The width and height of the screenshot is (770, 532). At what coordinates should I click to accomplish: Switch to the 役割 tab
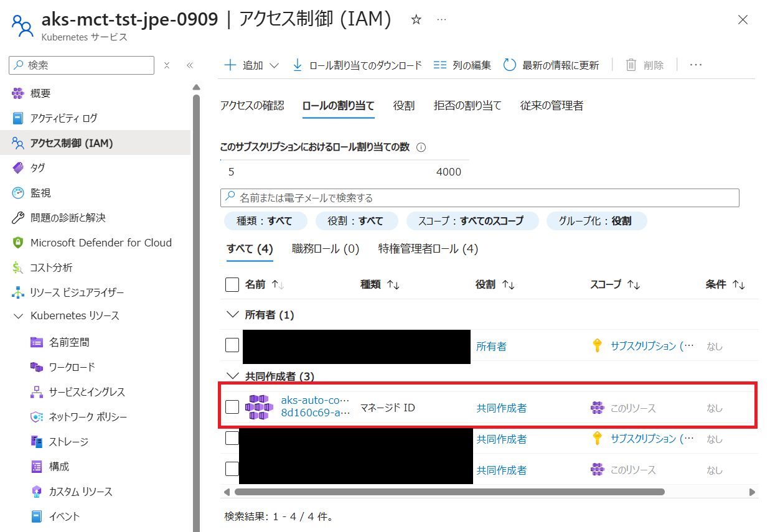(404, 106)
